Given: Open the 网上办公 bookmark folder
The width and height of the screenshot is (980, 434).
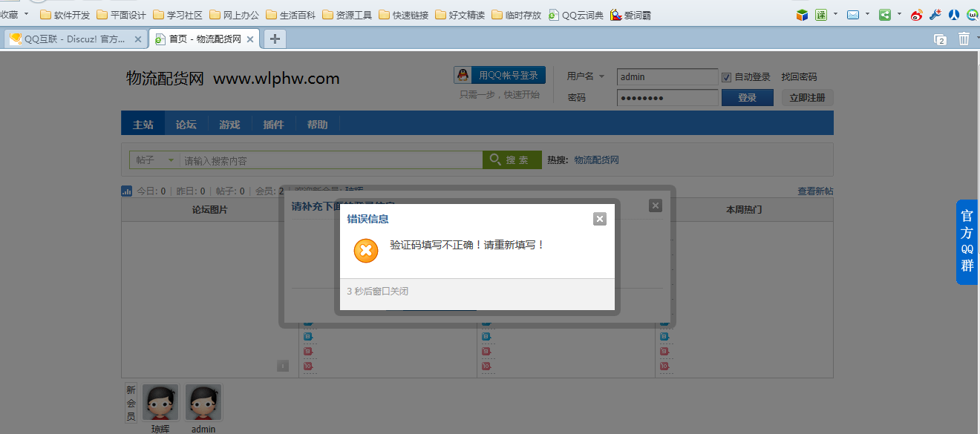Looking at the screenshot, I should click(235, 15).
